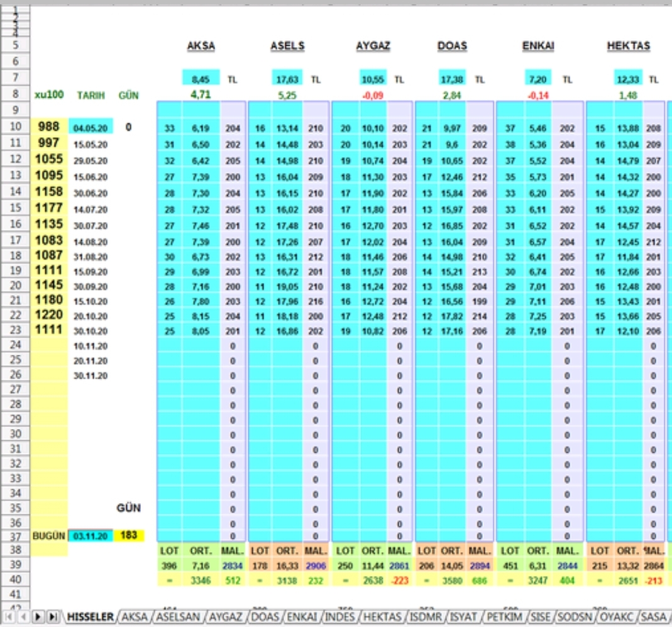Image resolution: width=672 pixels, height=627 pixels.
Task: Select the HEKTAS heading cell in row 5
Action: pyautogui.click(x=628, y=46)
